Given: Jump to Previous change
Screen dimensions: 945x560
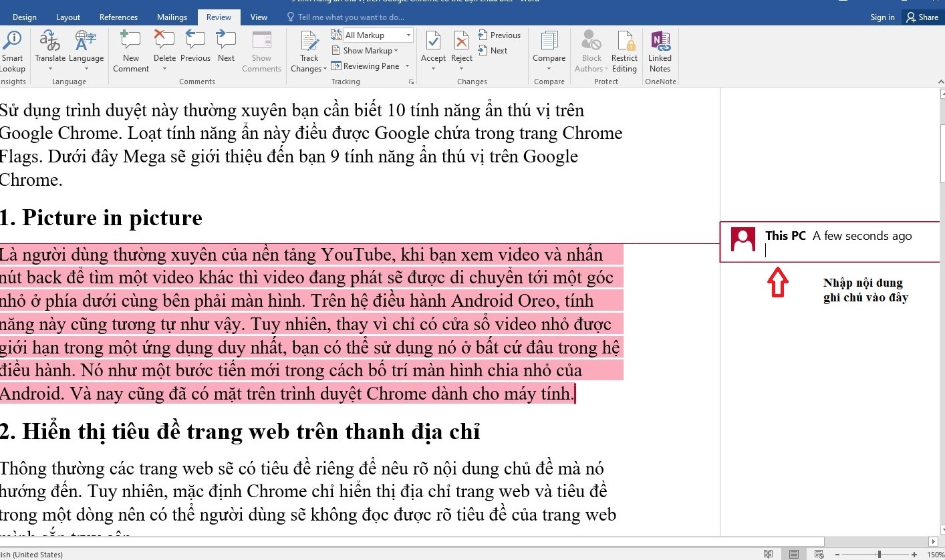Looking at the screenshot, I should coord(500,35).
